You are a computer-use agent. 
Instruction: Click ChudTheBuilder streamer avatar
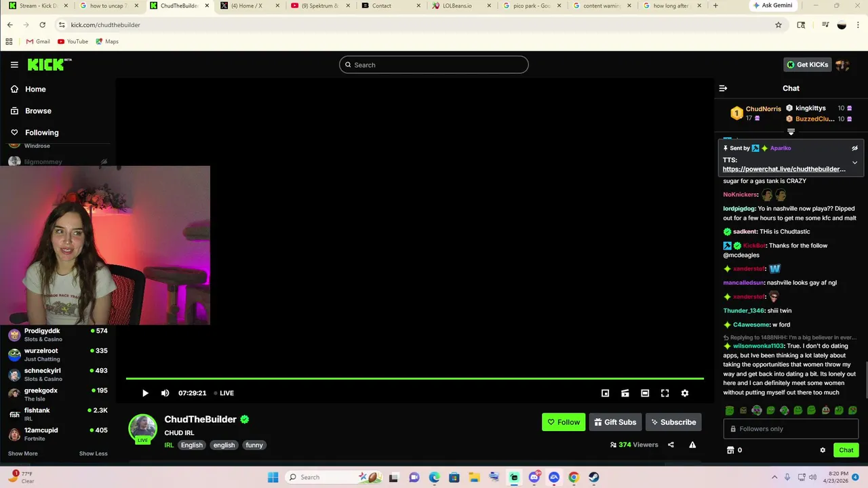(142, 428)
